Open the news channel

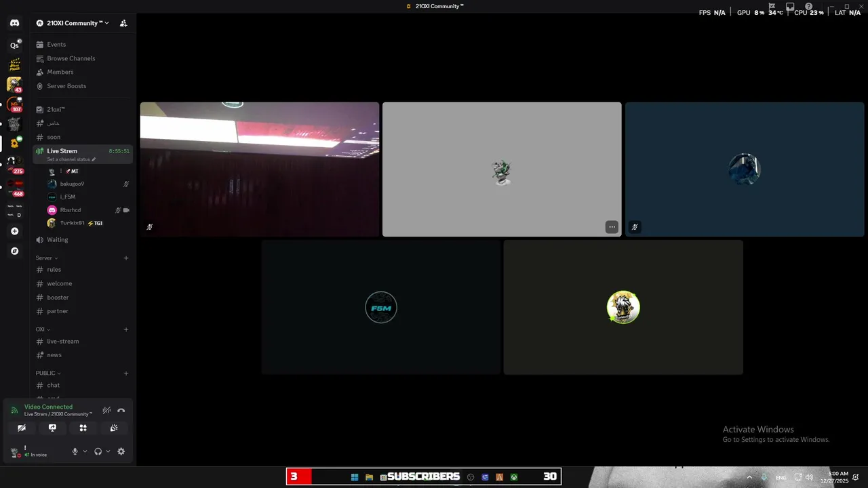(83, 355)
